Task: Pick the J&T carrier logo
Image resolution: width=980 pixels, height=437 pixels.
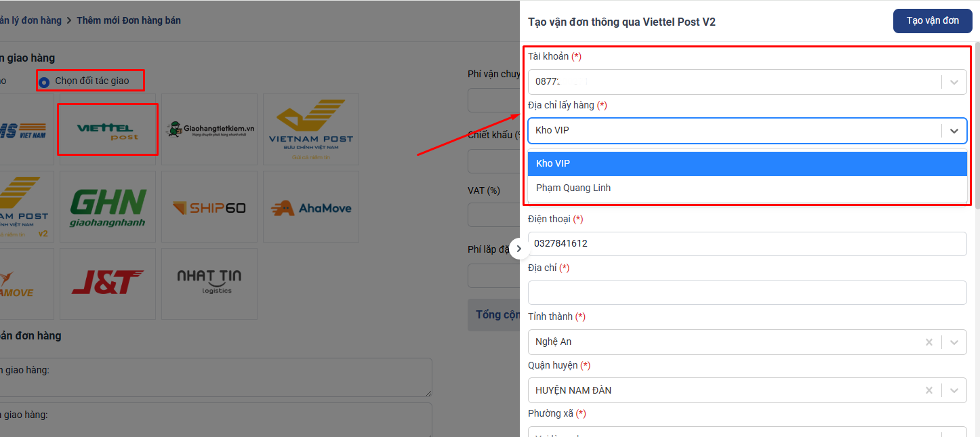Action: point(108,284)
